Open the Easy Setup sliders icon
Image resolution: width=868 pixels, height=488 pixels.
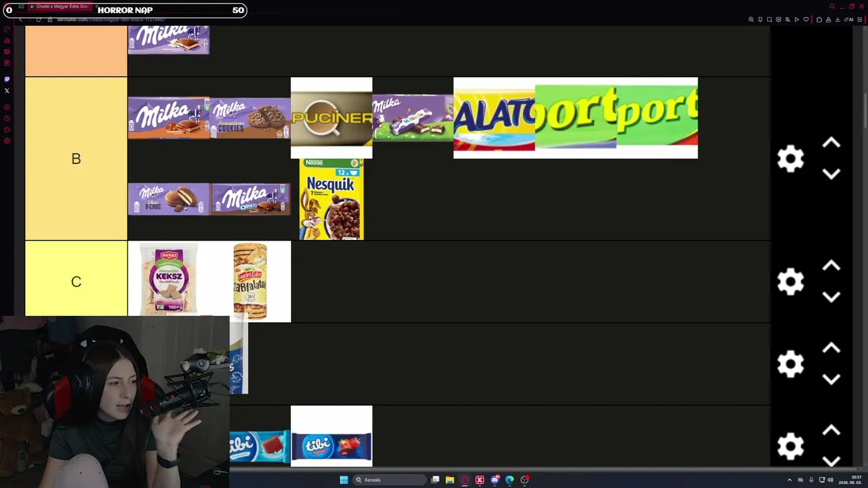(860, 20)
